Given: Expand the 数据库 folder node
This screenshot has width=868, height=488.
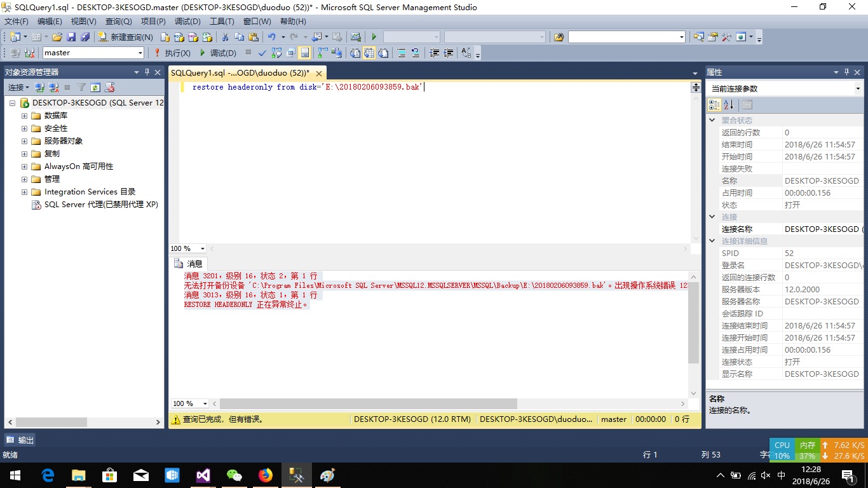Looking at the screenshot, I should tap(24, 116).
